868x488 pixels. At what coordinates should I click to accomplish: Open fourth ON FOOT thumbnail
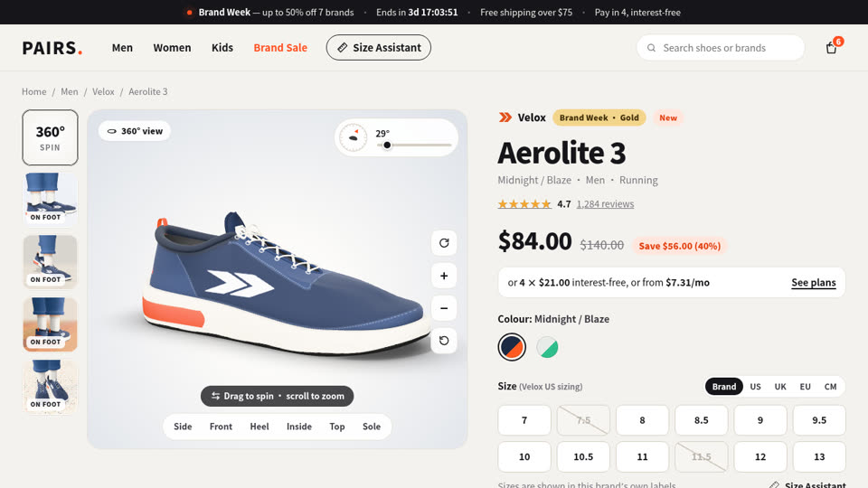click(50, 387)
